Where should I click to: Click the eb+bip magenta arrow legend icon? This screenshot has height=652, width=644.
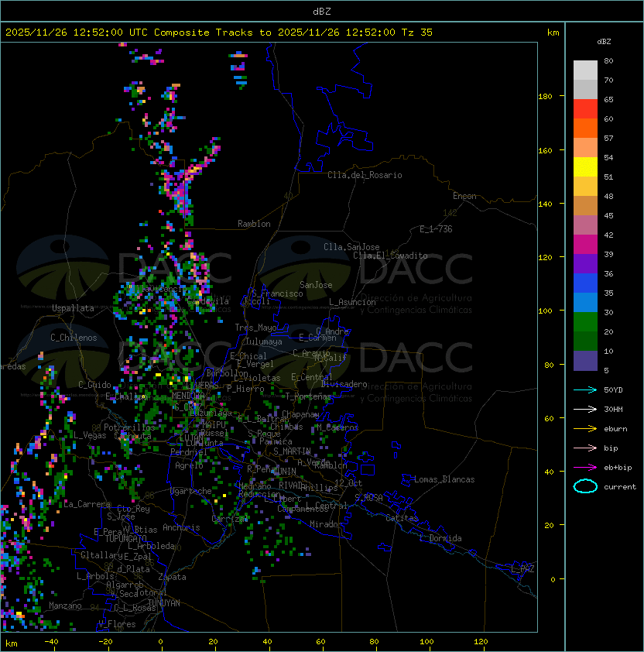pyautogui.click(x=585, y=468)
